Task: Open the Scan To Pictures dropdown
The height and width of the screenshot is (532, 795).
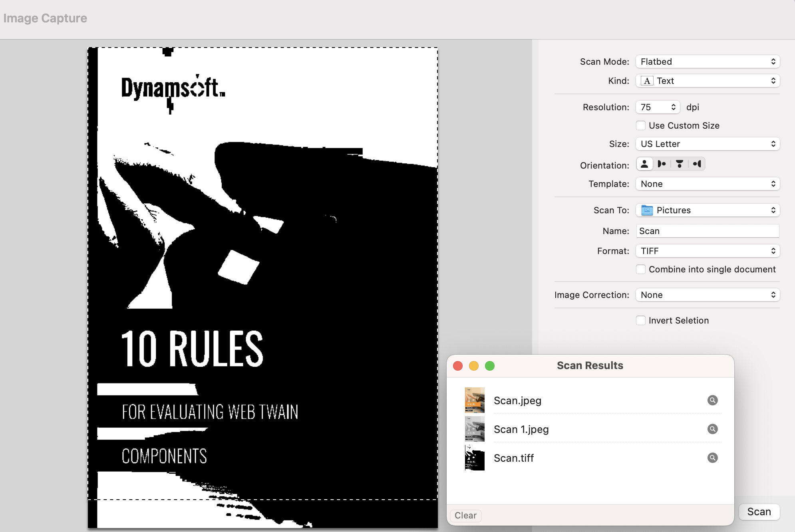Action: [708, 210]
